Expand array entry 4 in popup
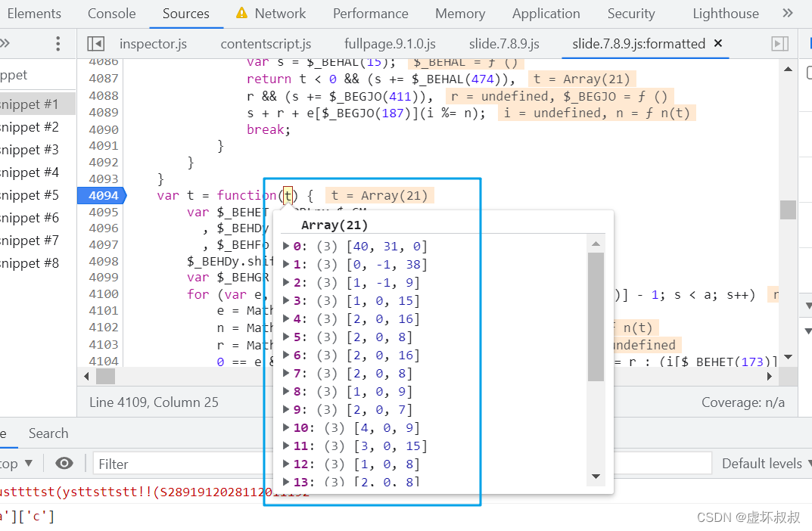 pyautogui.click(x=285, y=318)
